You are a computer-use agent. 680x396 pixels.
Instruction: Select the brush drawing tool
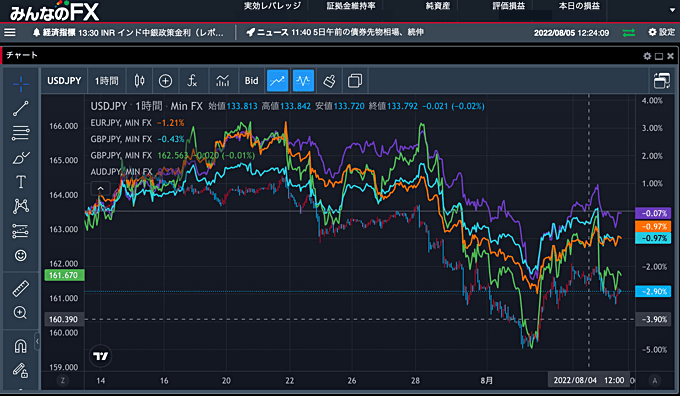pyautogui.click(x=20, y=157)
